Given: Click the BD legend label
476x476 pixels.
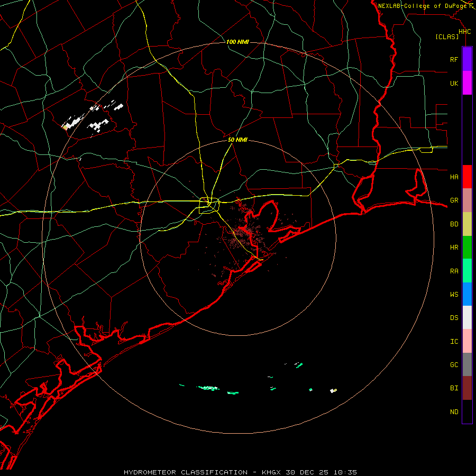Looking at the screenshot, I should 454,224.
